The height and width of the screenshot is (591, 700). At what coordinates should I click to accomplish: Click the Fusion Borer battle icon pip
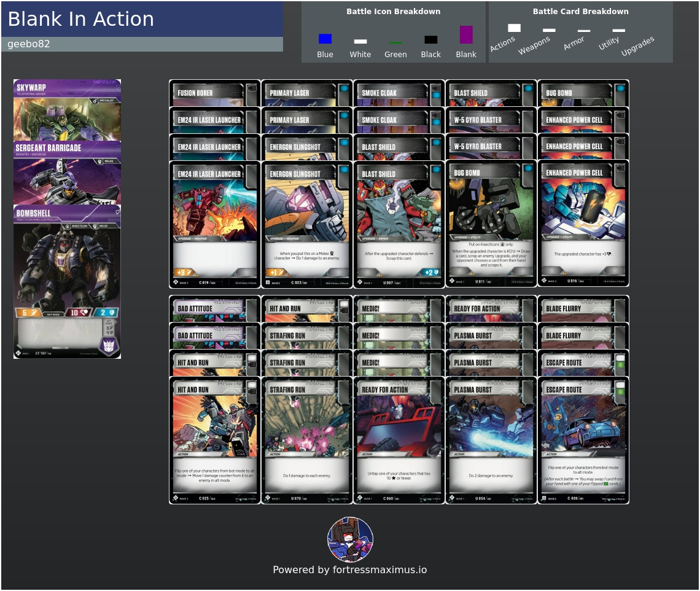click(x=252, y=88)
